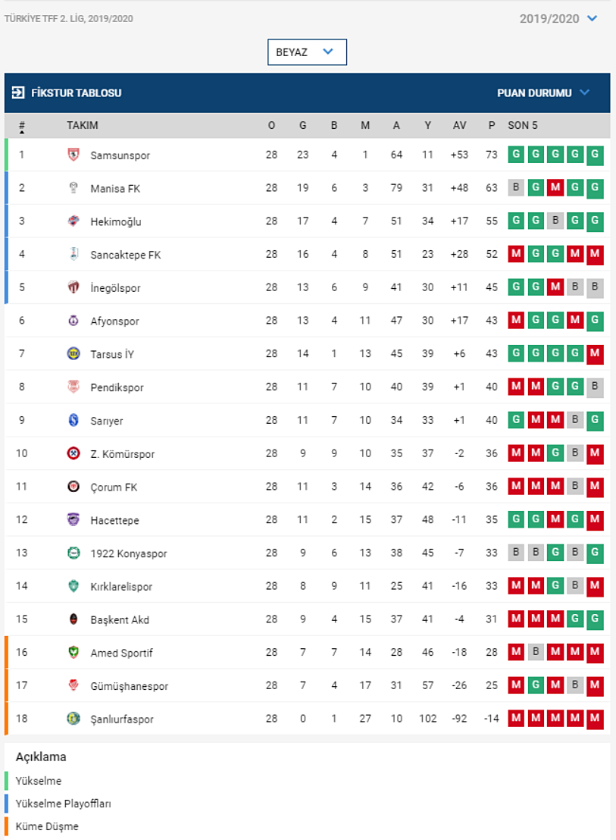The width and height of the screenshot is (616, 840).
Task: Click Pendikspor's gray B result box
Action: (x=595, y=387)
